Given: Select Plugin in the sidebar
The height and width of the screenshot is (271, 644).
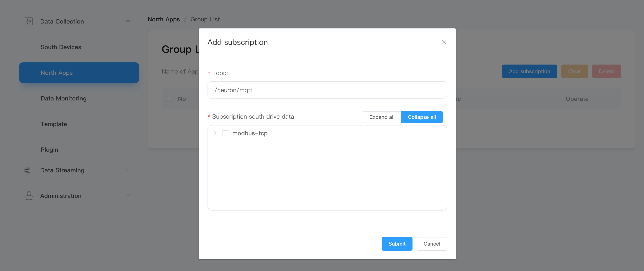Looking at the screenshot, I should click(x=49, y=150).
